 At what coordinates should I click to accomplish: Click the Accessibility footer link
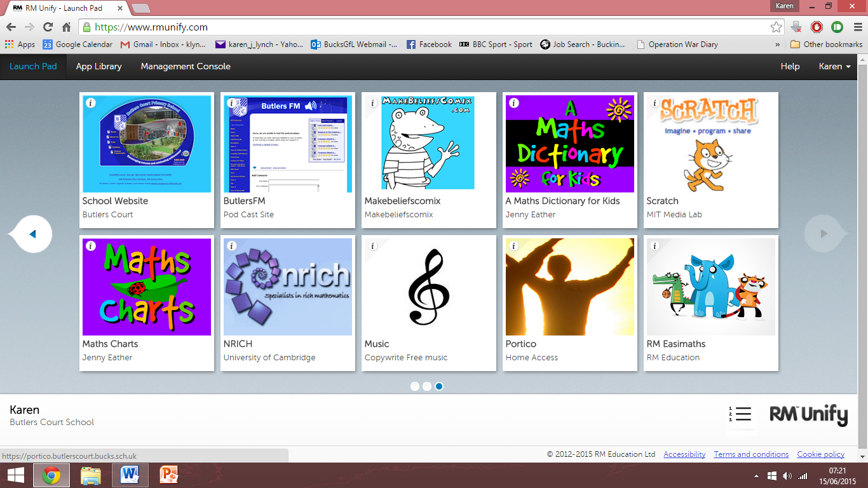tap(684, 454)
